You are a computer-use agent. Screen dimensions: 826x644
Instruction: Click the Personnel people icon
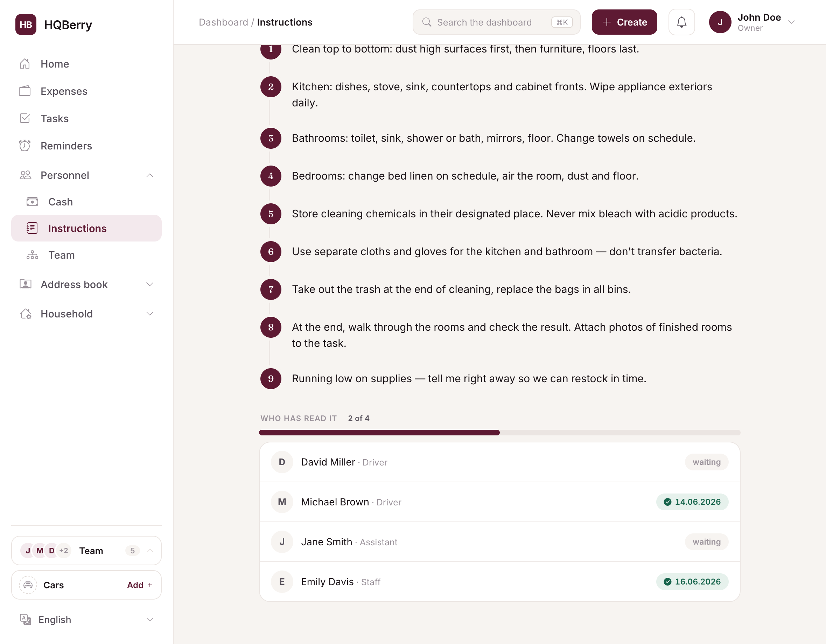(x=25, y=175)
